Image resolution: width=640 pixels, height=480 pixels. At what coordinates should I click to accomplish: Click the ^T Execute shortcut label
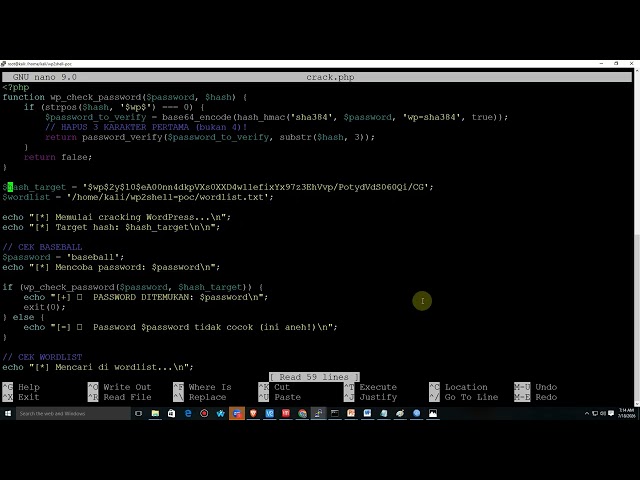[371, 387]
